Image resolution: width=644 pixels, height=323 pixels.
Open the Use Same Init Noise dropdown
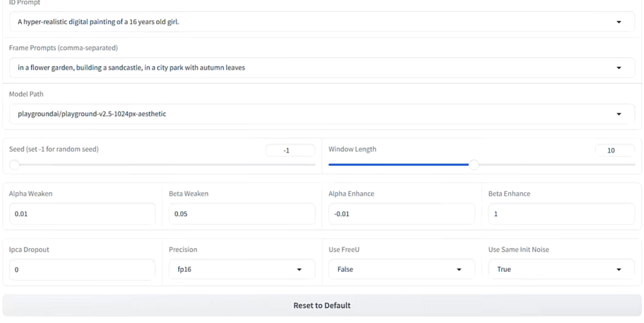point(562,269)
